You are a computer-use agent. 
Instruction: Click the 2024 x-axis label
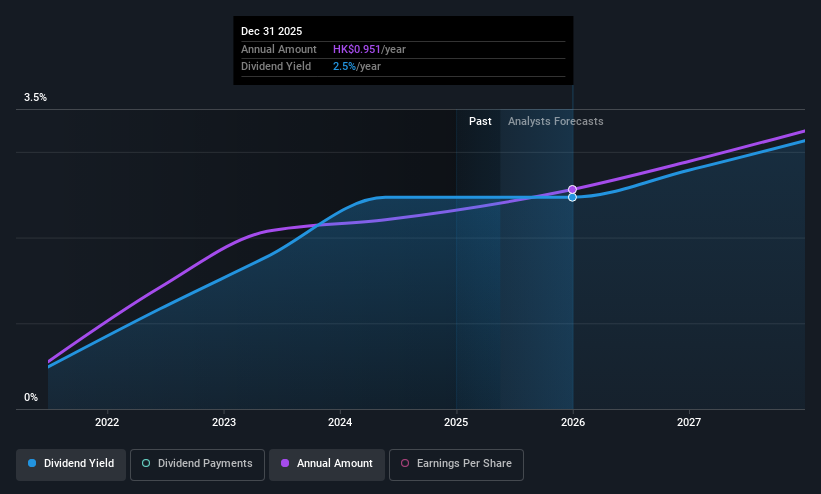(340, 422)
